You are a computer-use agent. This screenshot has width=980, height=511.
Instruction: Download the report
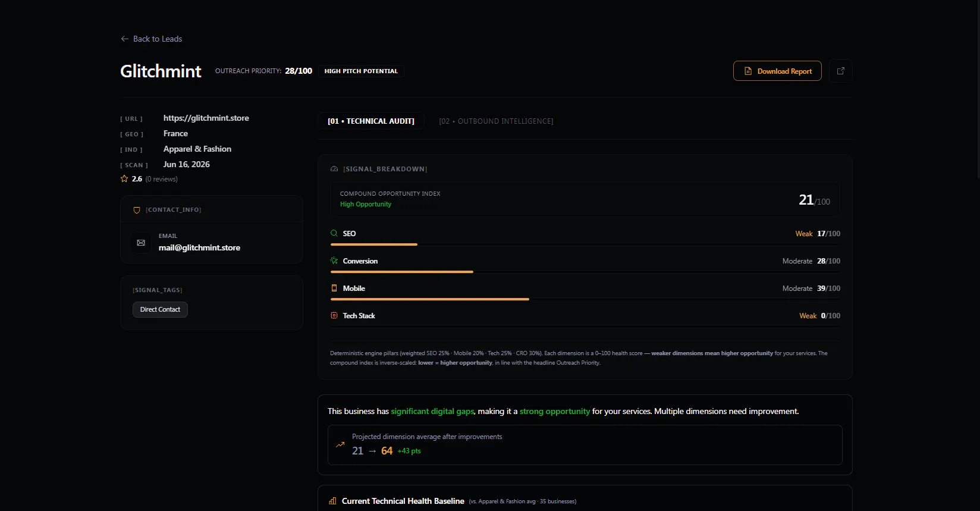click(777, 71)
